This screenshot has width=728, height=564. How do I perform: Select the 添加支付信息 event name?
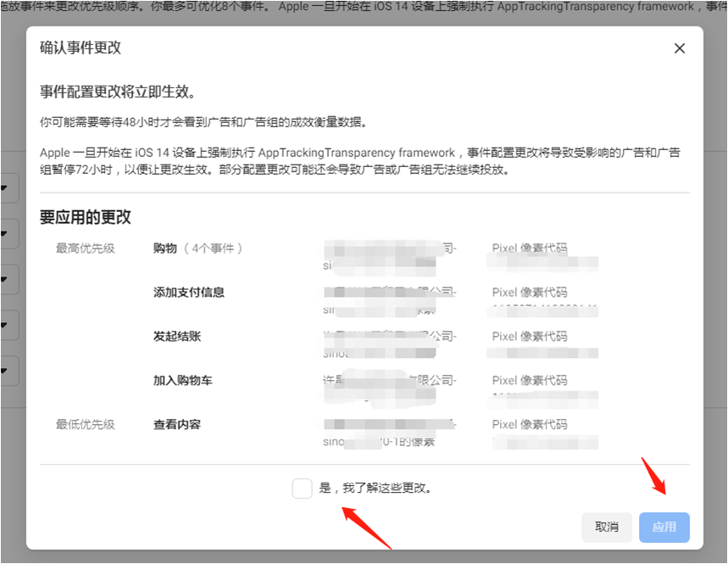click(x=189, y=293)
